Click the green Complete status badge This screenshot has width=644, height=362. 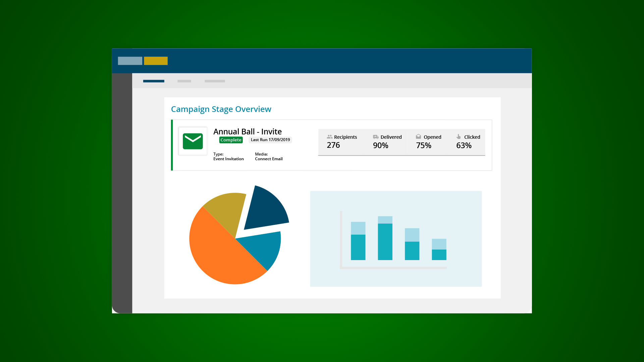point(231,140)
